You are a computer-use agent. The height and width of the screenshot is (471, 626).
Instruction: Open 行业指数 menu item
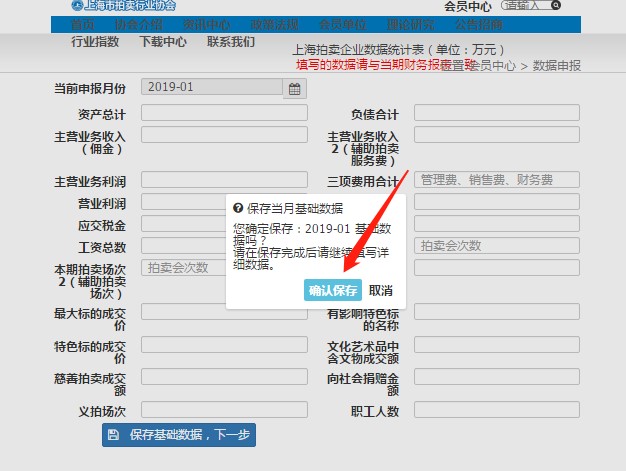click(95, 42)
